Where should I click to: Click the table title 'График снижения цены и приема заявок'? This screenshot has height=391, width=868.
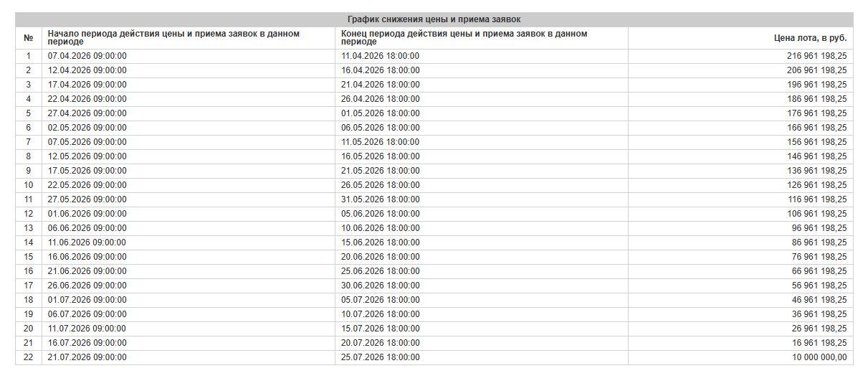(x=434, y=19)
